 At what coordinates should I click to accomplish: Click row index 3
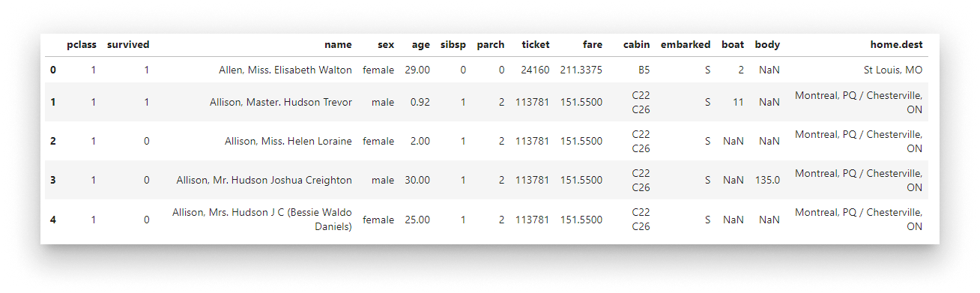pyautogui.click(x=52, y=180)
